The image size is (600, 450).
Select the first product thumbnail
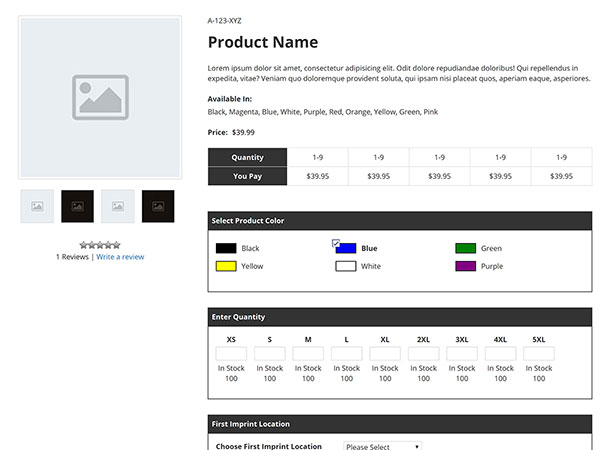[37, 206]
